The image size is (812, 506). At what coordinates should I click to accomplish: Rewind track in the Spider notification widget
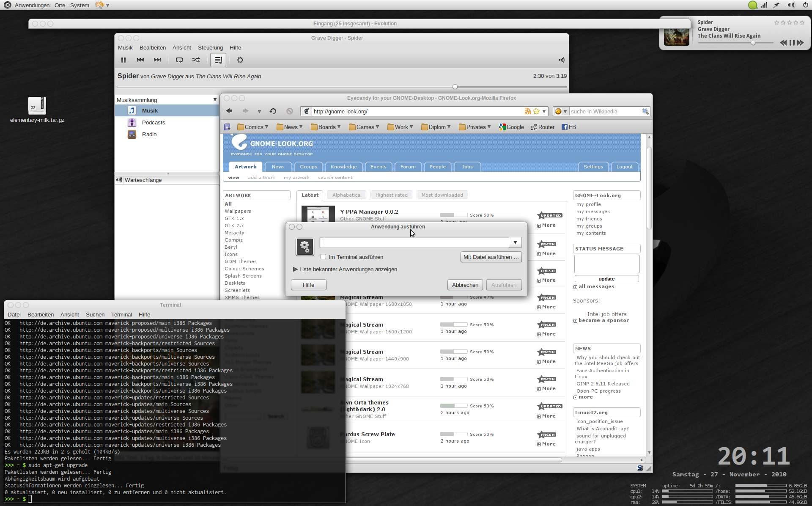[x=783, y=43]
